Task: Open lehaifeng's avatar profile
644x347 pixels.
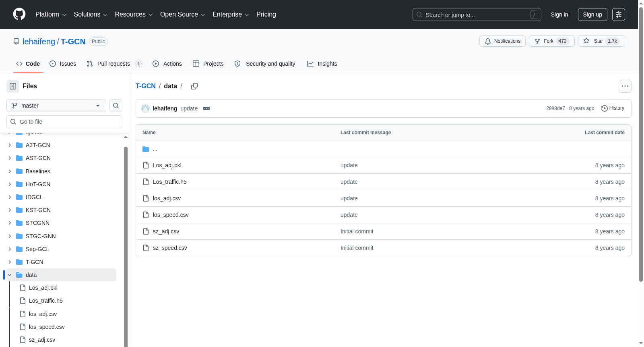Action: pos(145,108)
